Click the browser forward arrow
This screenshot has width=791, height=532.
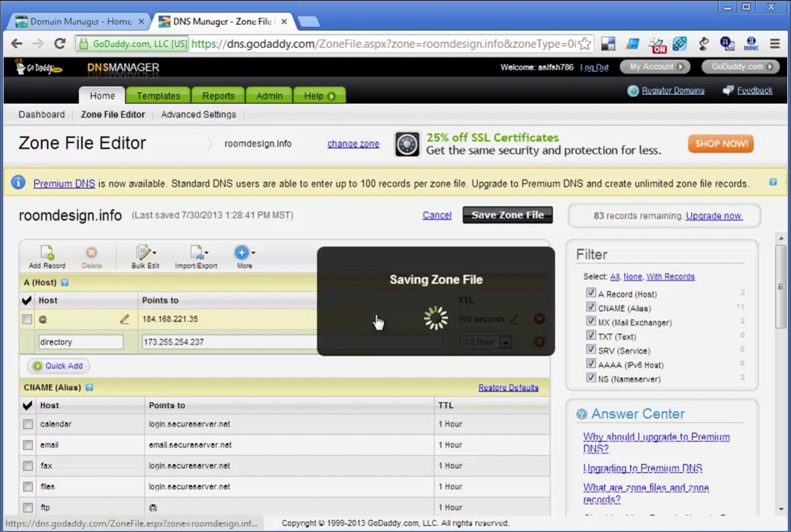38,44
